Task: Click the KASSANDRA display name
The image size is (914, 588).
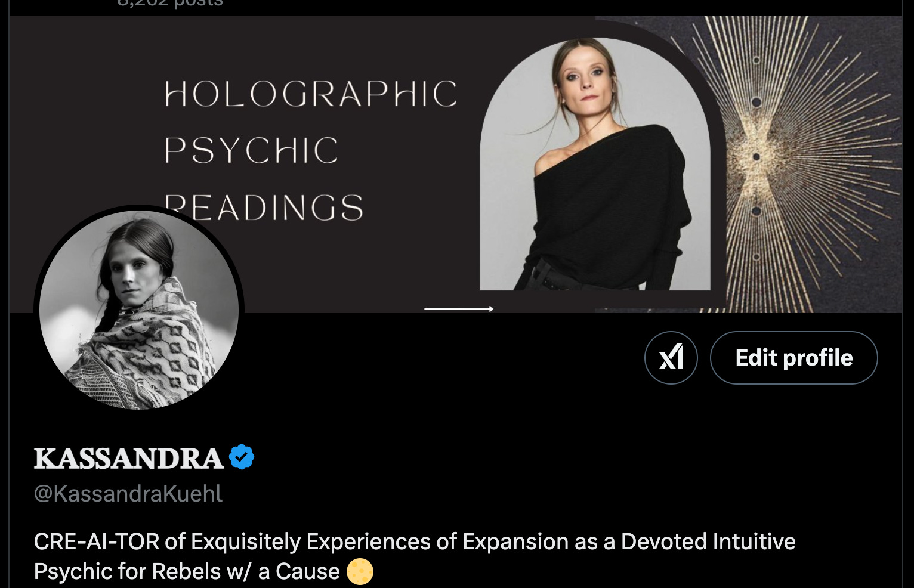Action: coord(129,458)
